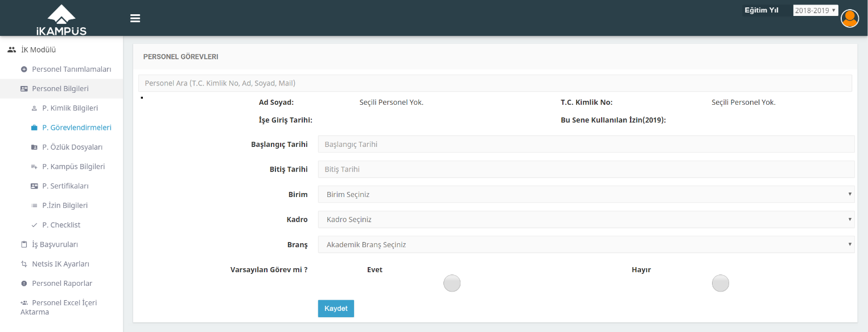Click the Eğitim Yıl label

762,10
